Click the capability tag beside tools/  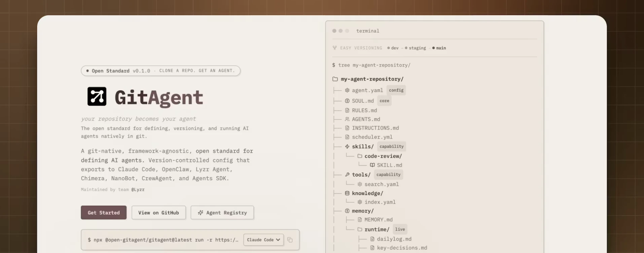coord(388,175)
